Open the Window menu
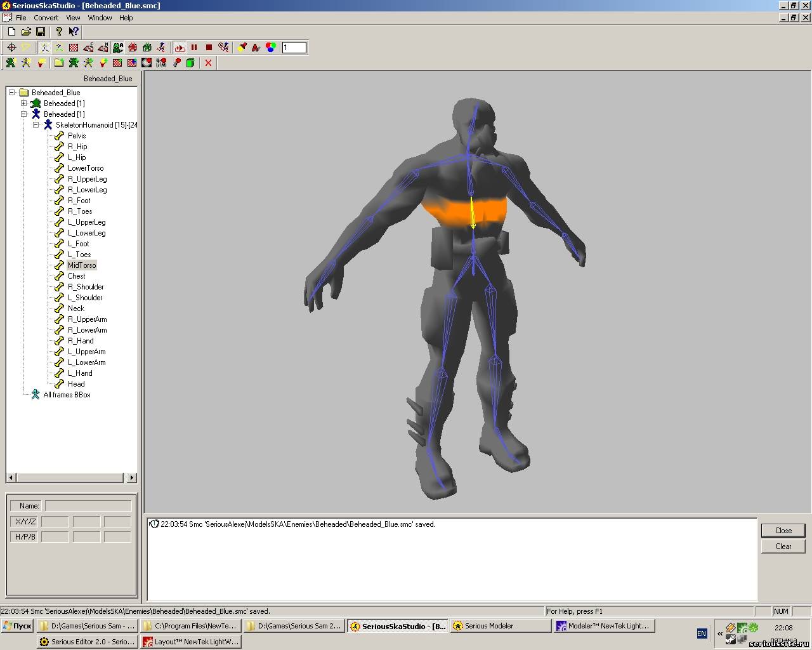 (100, 18)
